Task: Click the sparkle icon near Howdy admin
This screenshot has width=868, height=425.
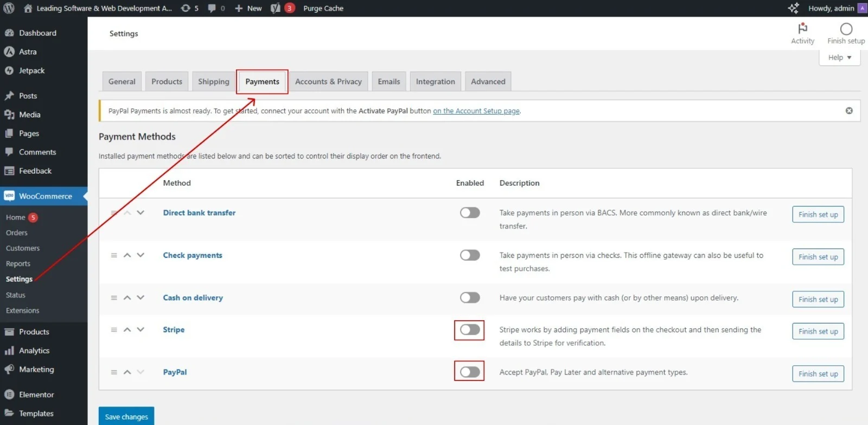Action: 793,8
